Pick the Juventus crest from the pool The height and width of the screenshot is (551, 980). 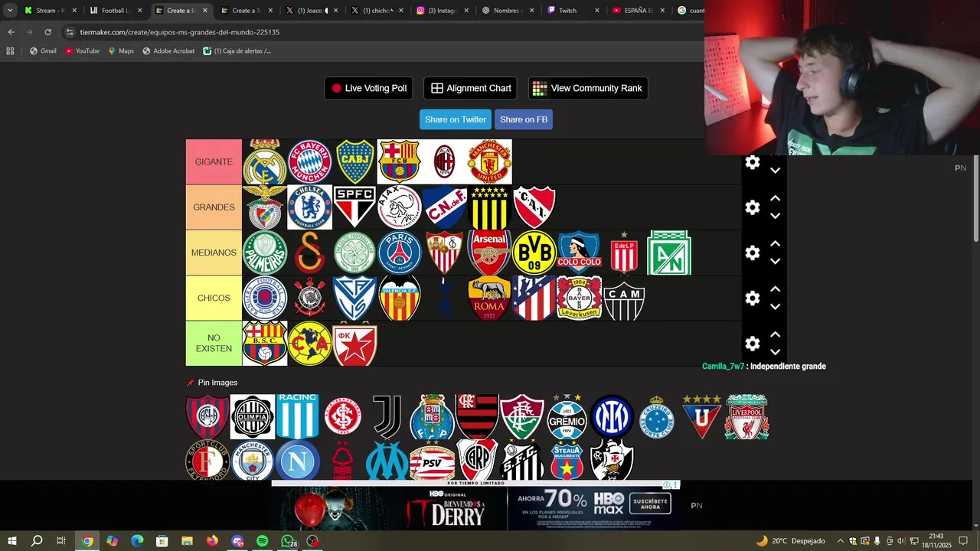click(387, 416)
